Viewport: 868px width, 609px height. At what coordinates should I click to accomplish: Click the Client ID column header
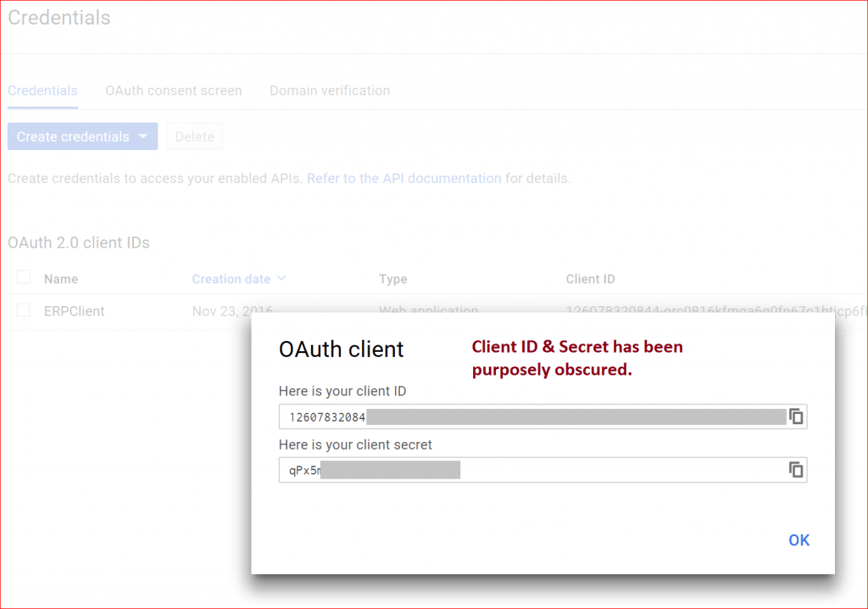(590, 279)
